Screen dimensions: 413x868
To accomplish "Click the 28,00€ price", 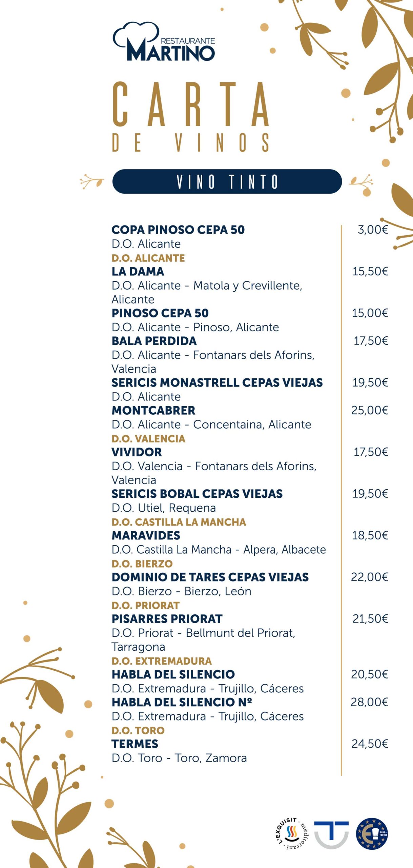I will click(x=369, y=702).
